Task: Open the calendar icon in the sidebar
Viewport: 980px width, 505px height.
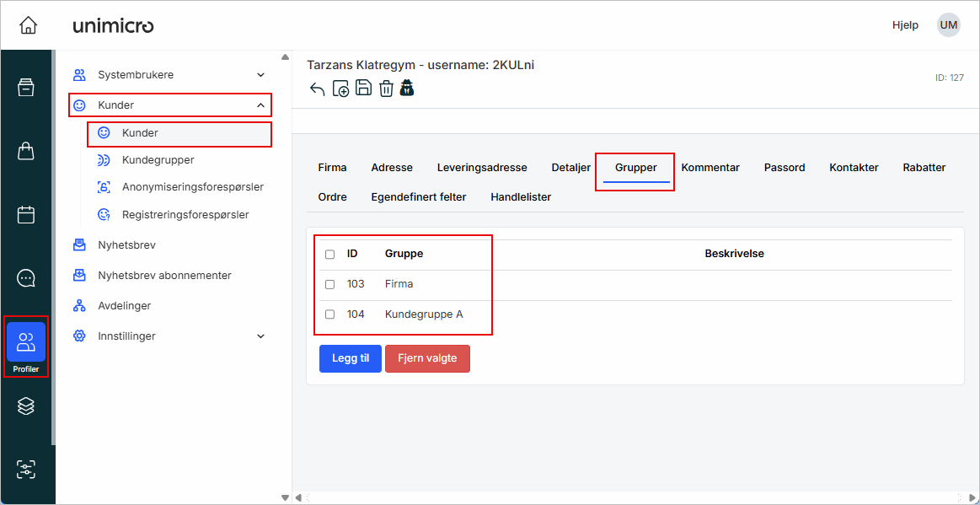Action: pos(25,214)
